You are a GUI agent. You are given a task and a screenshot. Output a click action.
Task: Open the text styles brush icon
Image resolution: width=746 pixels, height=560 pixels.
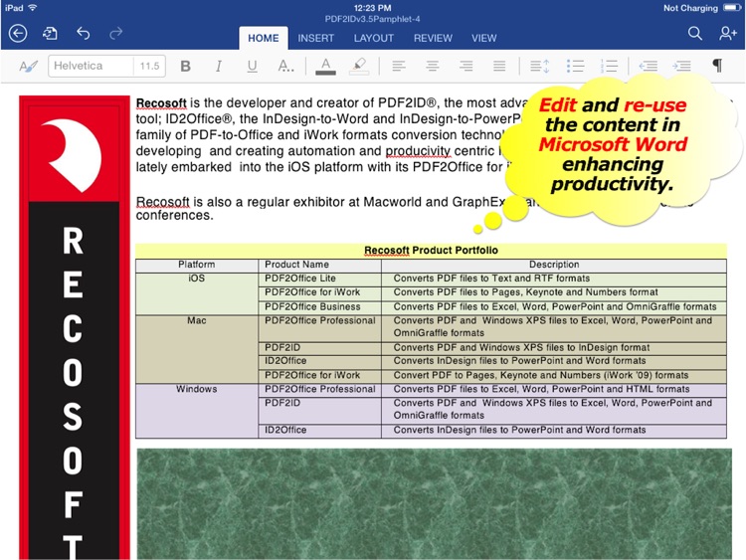[x=28, y=66]
